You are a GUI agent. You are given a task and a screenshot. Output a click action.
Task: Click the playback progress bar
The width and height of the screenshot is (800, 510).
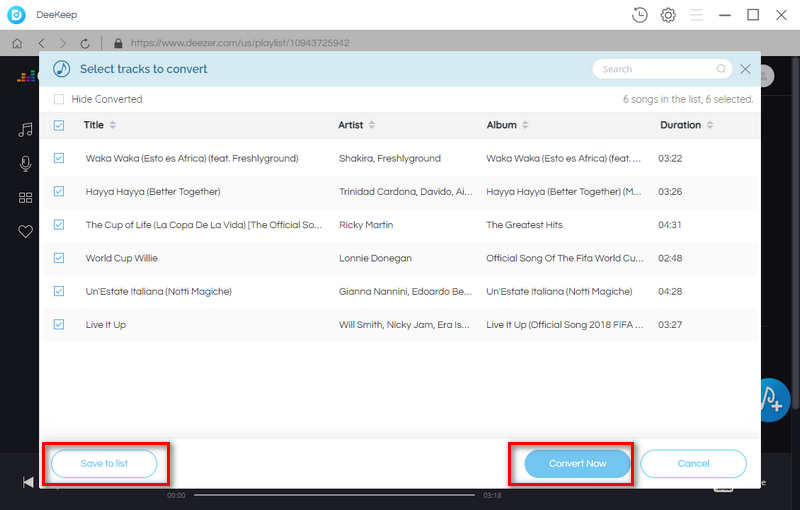(x=334, y=495)
